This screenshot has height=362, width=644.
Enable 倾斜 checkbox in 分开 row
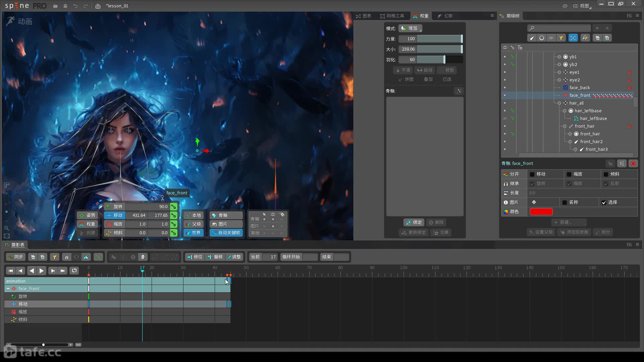pos(606,174)
